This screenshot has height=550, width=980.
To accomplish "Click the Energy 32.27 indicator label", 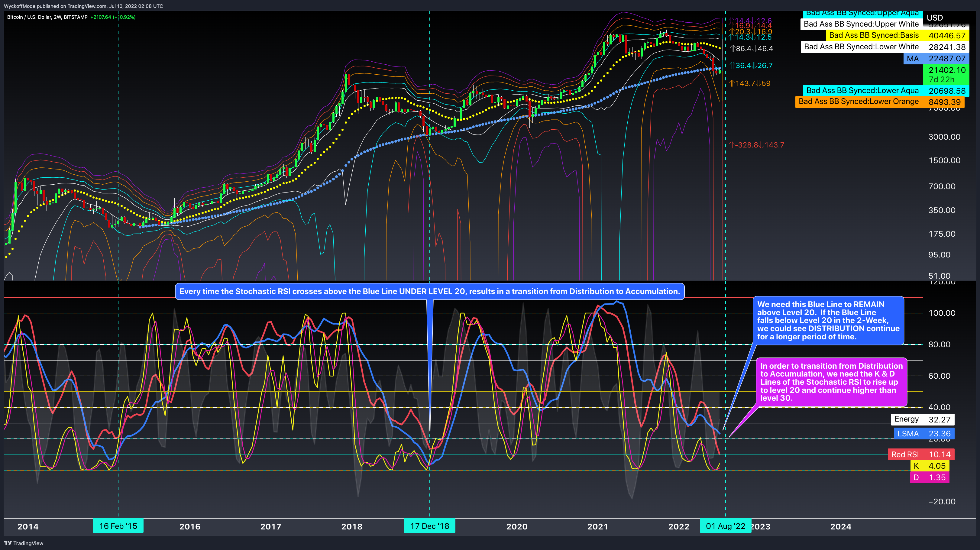I will [922, 419].
